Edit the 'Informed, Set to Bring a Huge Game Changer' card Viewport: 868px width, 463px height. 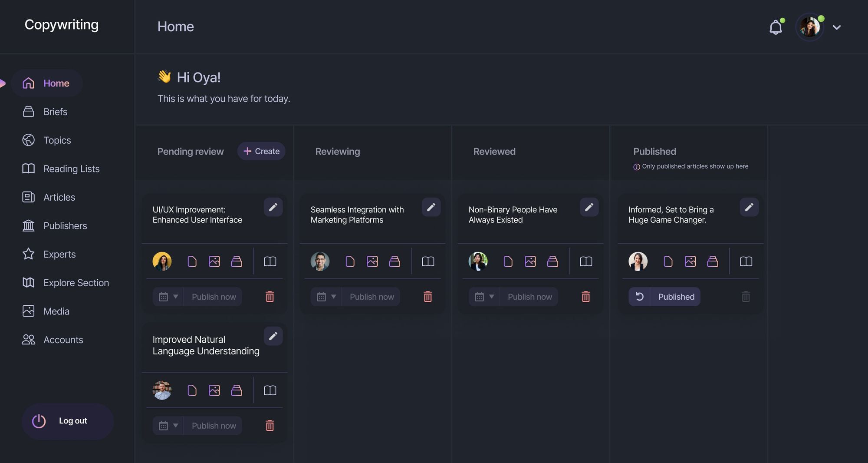click(x=749, y=207)
